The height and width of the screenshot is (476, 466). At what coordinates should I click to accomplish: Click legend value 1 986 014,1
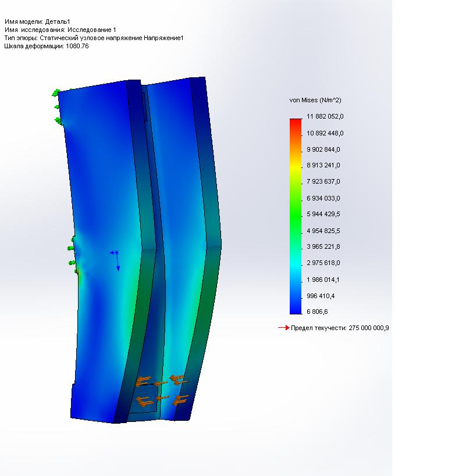click(x=323, y=280)
